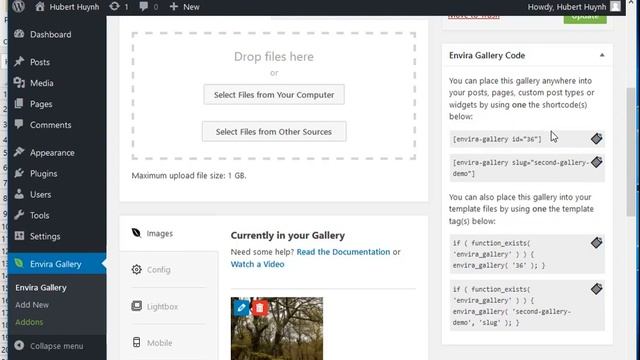Click the page vertical scrollbar
The height and width of the screenshot is (360, 640).
click(631, 151)
